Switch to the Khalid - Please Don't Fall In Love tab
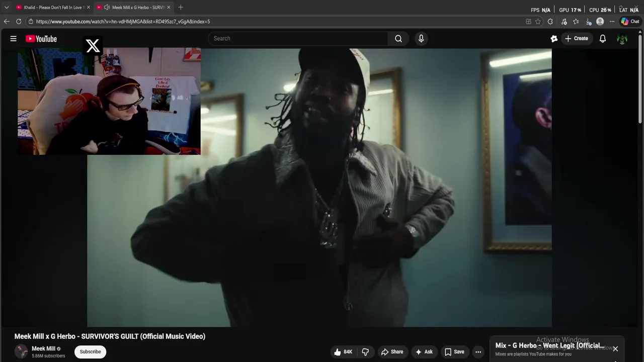The width and height of the screenshot is (644, 362). click(x=53, y=8)
